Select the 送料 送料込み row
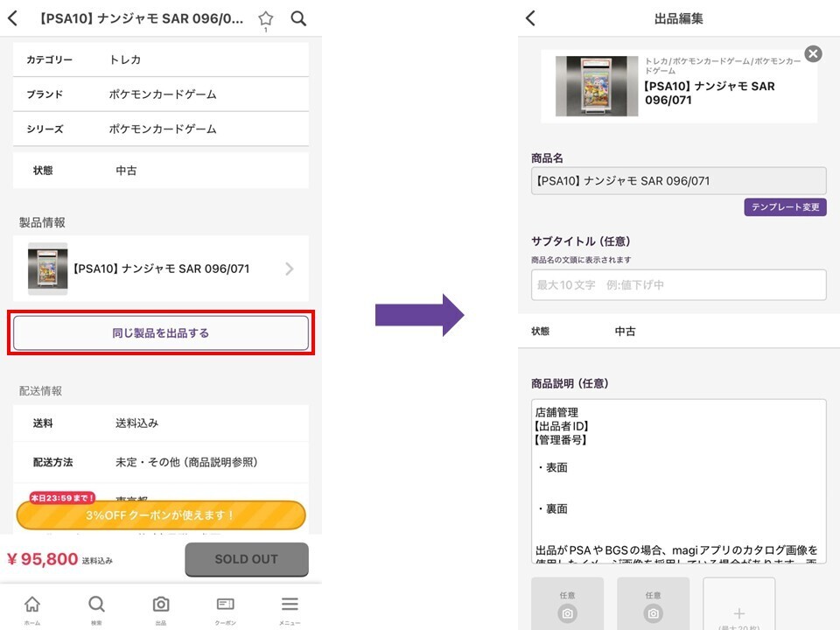840x630 pixels. (161, 423)
